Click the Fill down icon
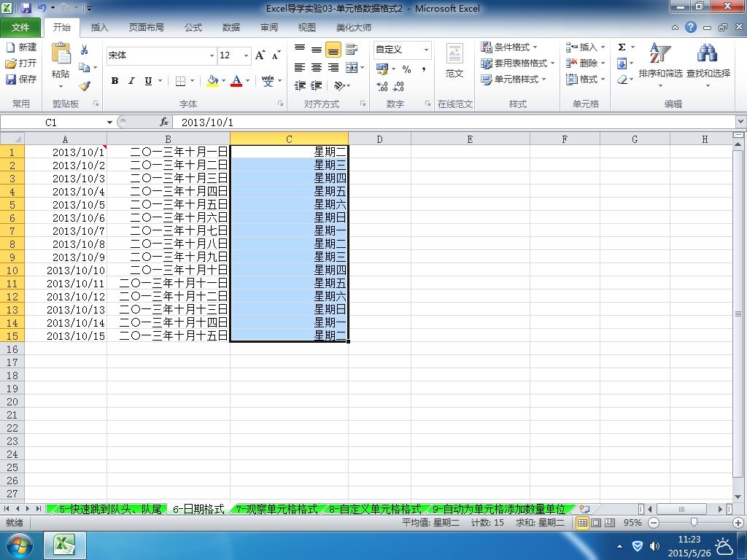747x560 pixels. click(622, 63)
